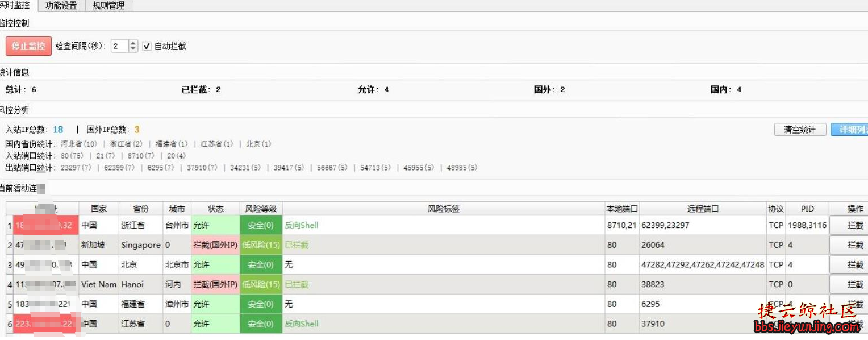
Task: Select the 漳州市 city cell
Action: [x=177, y=304]
